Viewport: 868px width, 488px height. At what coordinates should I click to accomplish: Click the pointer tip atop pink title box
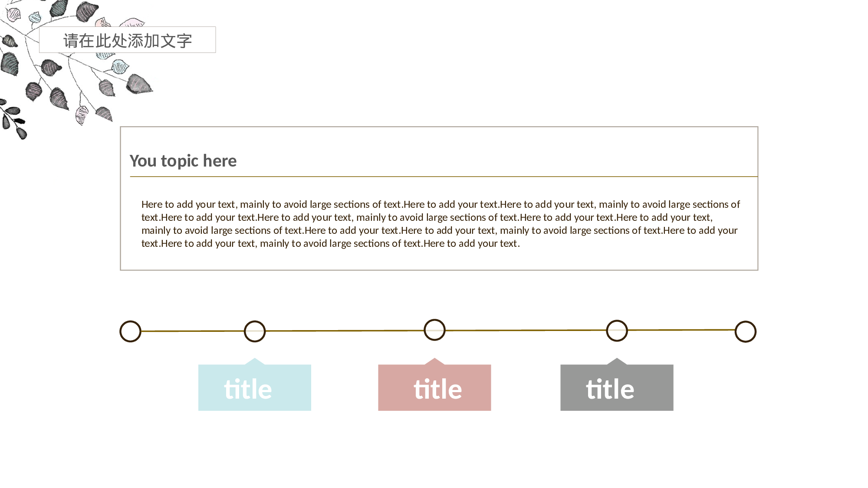(x=434, y=361)
